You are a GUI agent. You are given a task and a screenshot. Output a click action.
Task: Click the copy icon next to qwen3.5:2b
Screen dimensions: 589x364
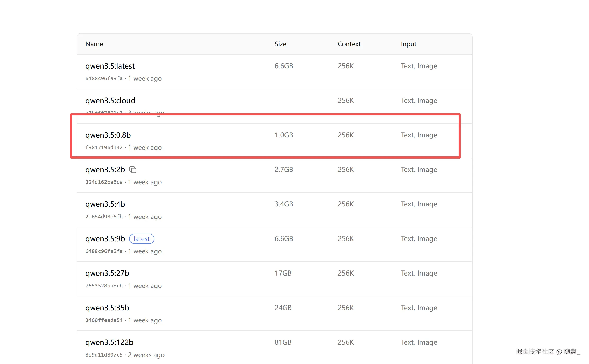pos(133,170)
